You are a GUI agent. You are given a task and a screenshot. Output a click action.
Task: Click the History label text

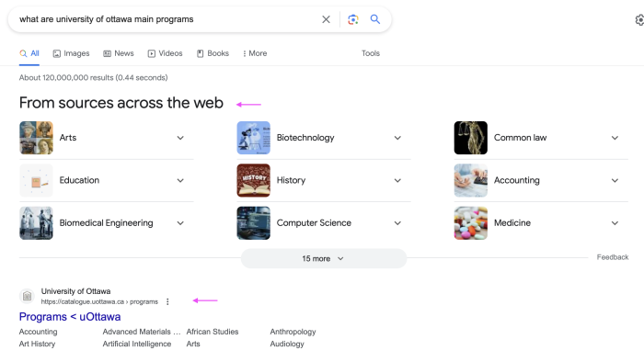tap(292, 180)
